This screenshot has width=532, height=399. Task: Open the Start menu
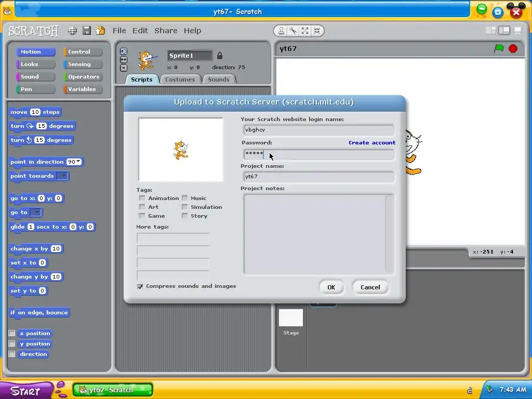tap(26, 391)
